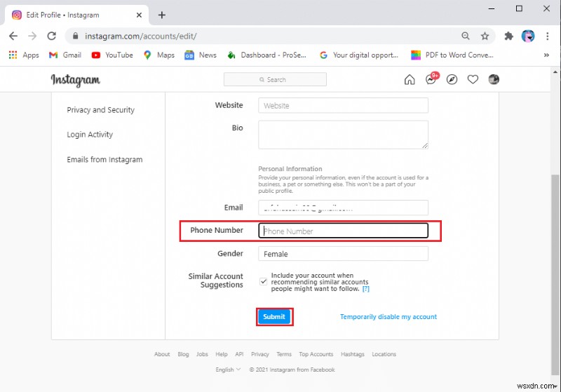Viewport: 561px width, 392px height.
Task: Select the Edit Profile • Instagram tab
Action: pos(76,15)
